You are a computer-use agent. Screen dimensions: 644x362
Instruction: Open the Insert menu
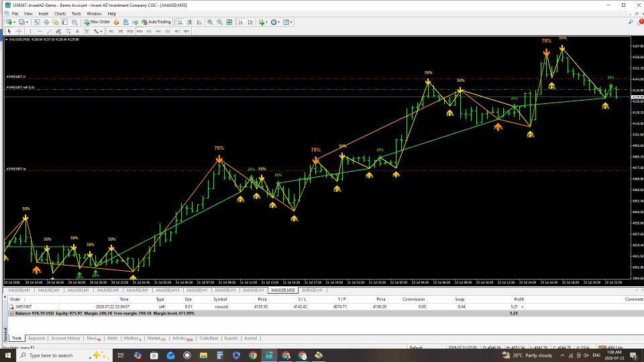point(43,13)
